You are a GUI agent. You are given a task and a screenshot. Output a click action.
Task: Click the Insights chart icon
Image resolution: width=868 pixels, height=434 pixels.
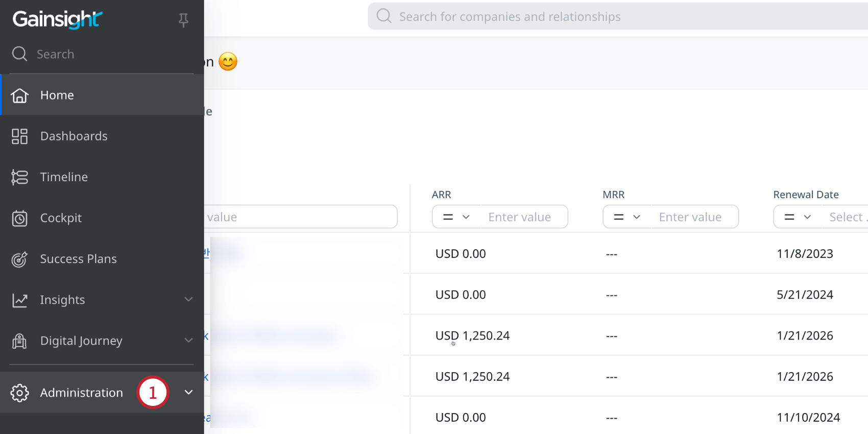[x=19, y=300]
